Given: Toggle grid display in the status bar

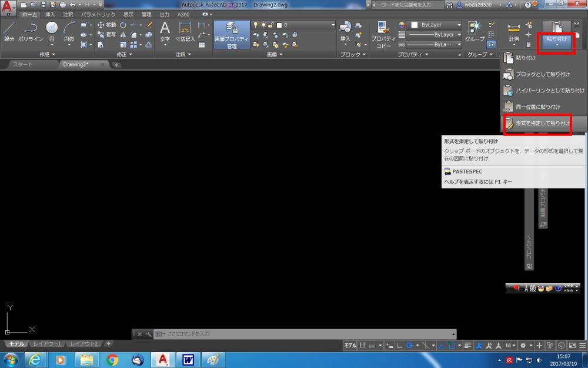Looking at the screenshot, I should pyautogui.click(x=363, y=346).
